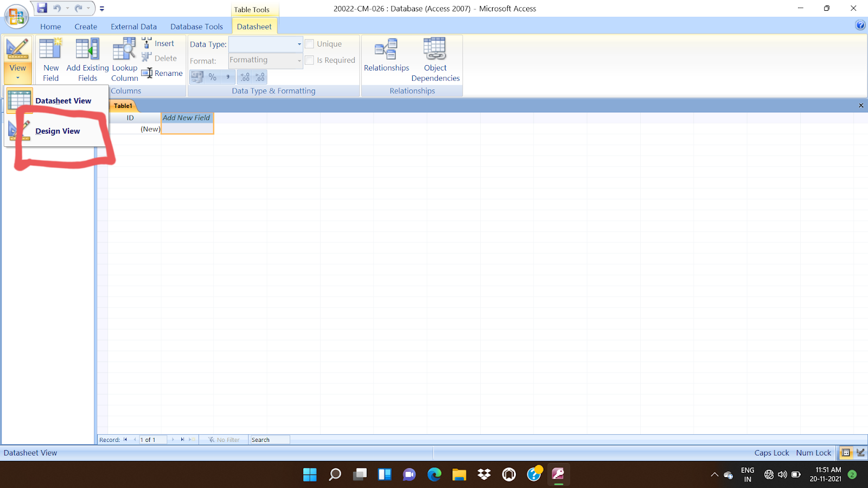Screen dimensions: 868x488
Task: Select the ID column header
Action: 130,118
